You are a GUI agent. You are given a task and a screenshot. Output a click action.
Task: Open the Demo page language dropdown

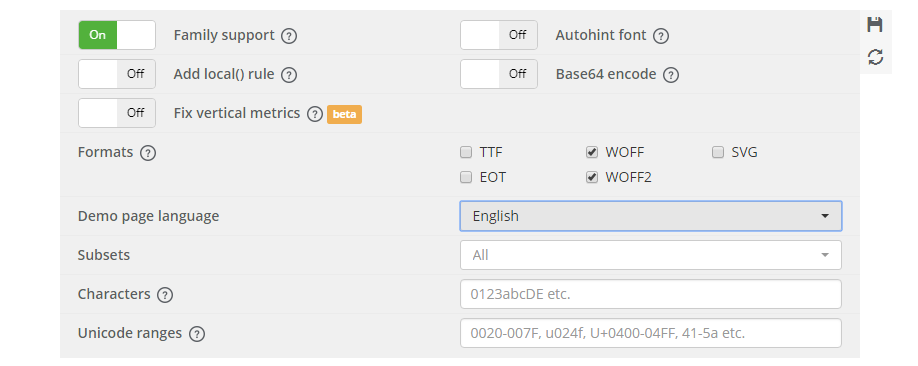(651, 216)
